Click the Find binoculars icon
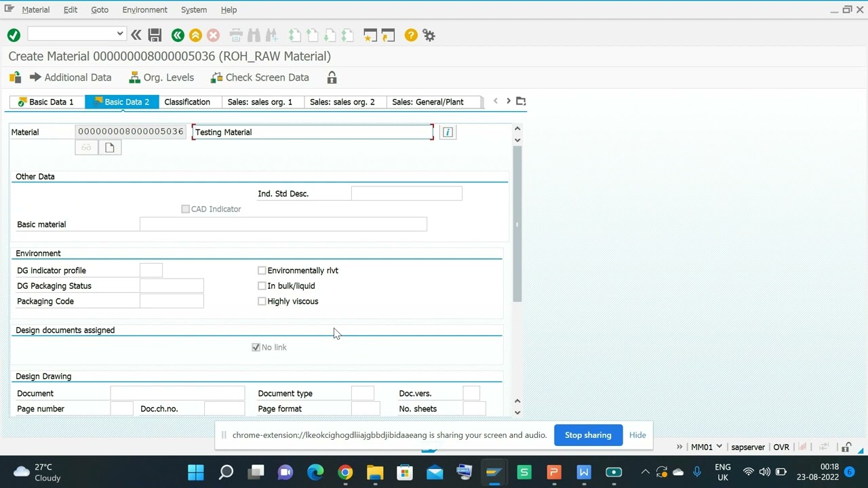 (x=254, y=35)
